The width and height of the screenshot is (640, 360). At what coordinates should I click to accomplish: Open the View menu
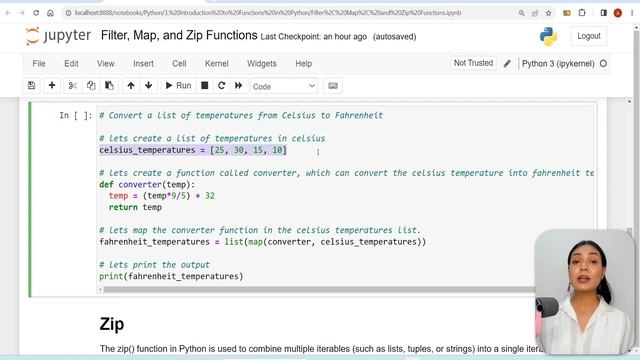coord(105,64)
